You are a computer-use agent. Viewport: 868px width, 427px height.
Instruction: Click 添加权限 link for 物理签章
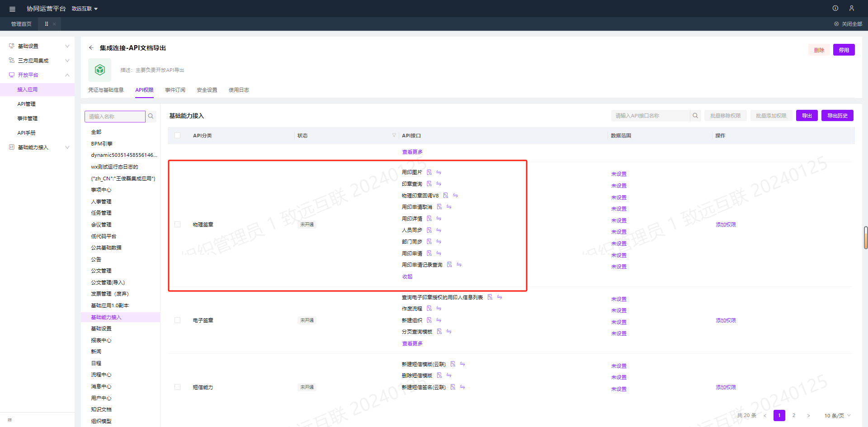pyautogui.click(x=726, y=225)
